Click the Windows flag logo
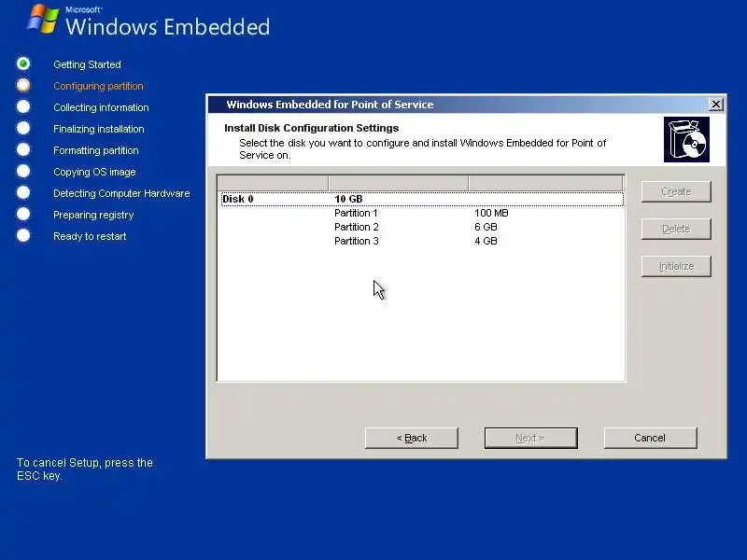Image resolution: width=747 pixels, height=560 pixels. point(43,19)
